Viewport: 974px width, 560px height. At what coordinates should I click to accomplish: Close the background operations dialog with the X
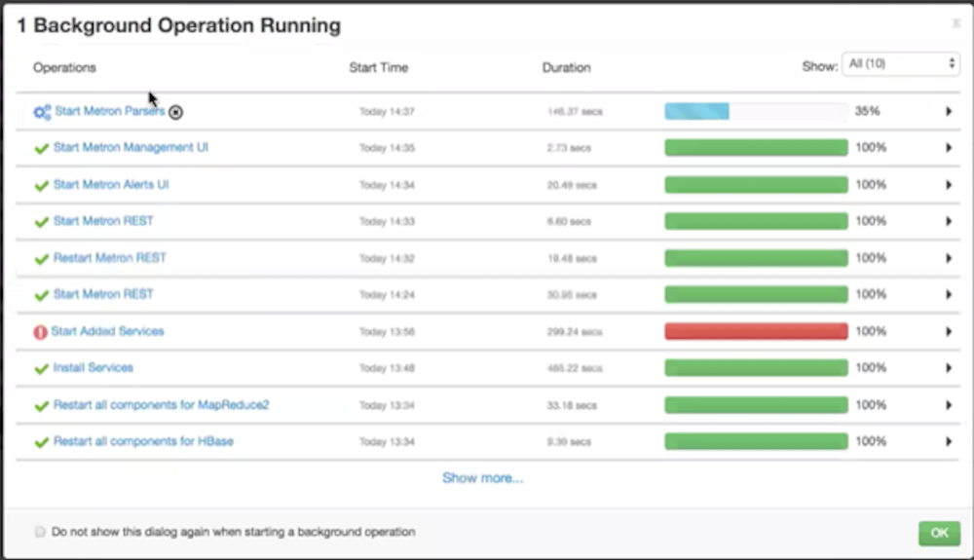pyautogui.click(x=956, y=23)
